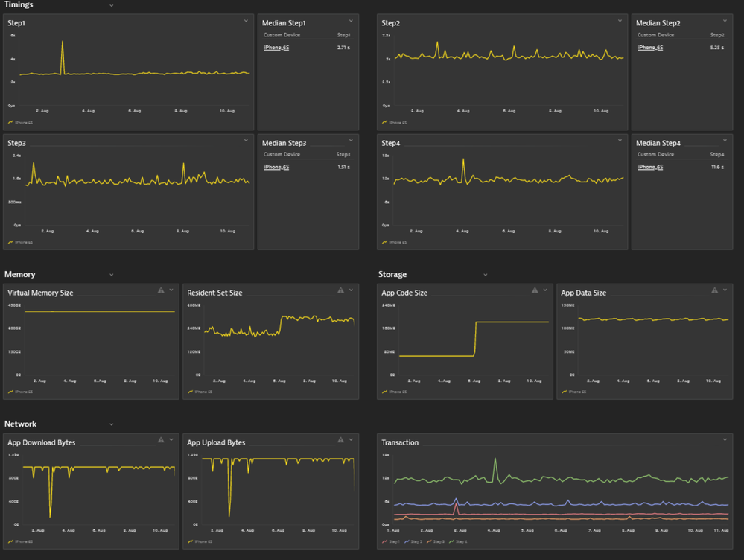Click warning icon on App Download Bytes tile
The width and height of the screenshot is (744, 560).
coord(161,440)
